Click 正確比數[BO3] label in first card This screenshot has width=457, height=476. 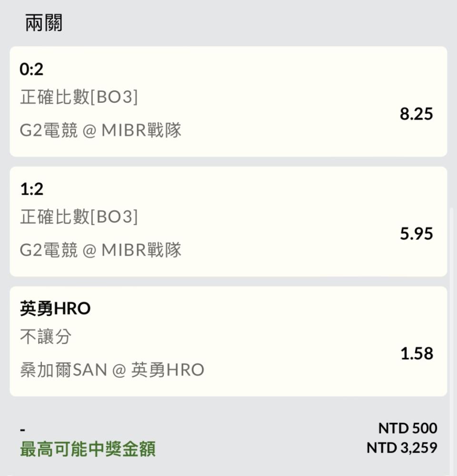click(x=79, y=97)
